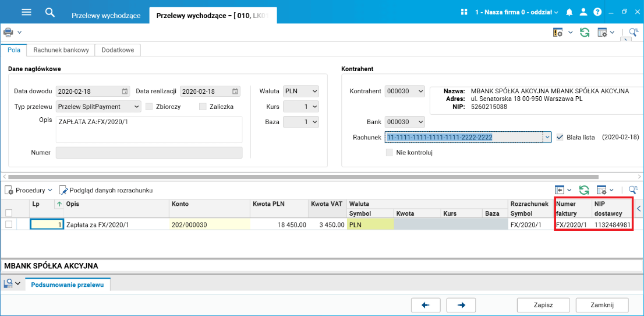
Task: Click the printer icon in toolbar
Action: pyautogui.click(x=8, y=32)
